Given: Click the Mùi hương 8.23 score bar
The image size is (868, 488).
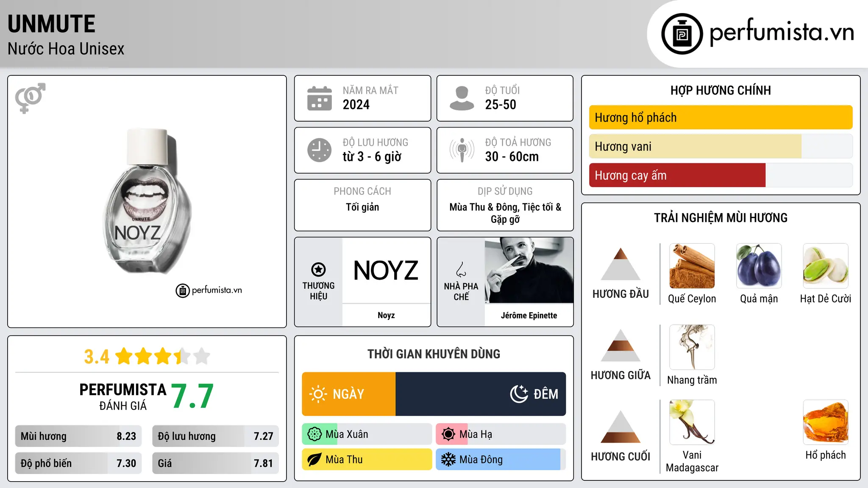Looking at the screenshot, I should pos(78,436).
